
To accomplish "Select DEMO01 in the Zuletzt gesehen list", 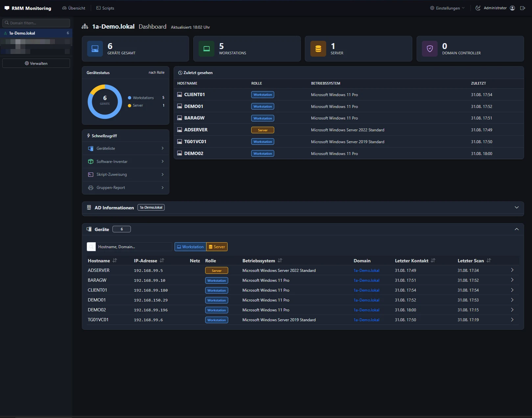I will (349, 106).
